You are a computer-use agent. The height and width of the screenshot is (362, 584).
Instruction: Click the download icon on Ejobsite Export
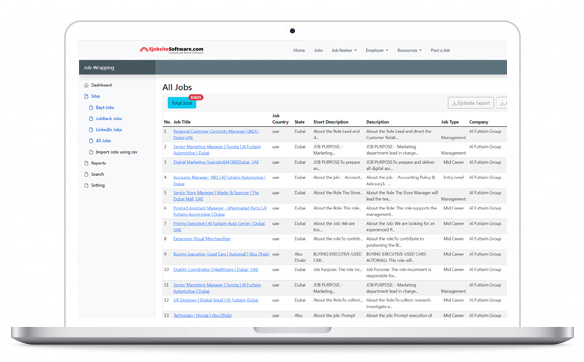tap(454, 104)
